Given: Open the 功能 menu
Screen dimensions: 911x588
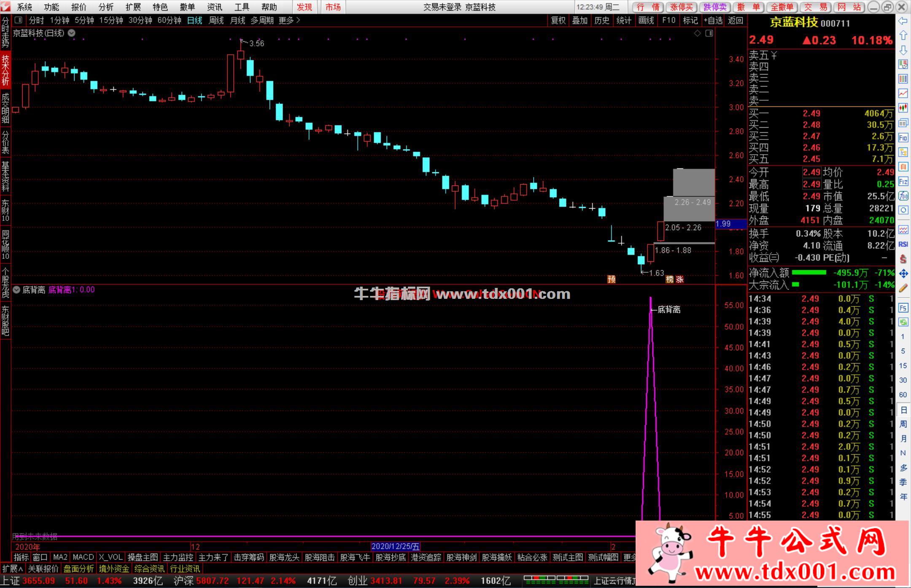Looking at the screenshot, I should [51, 7].
